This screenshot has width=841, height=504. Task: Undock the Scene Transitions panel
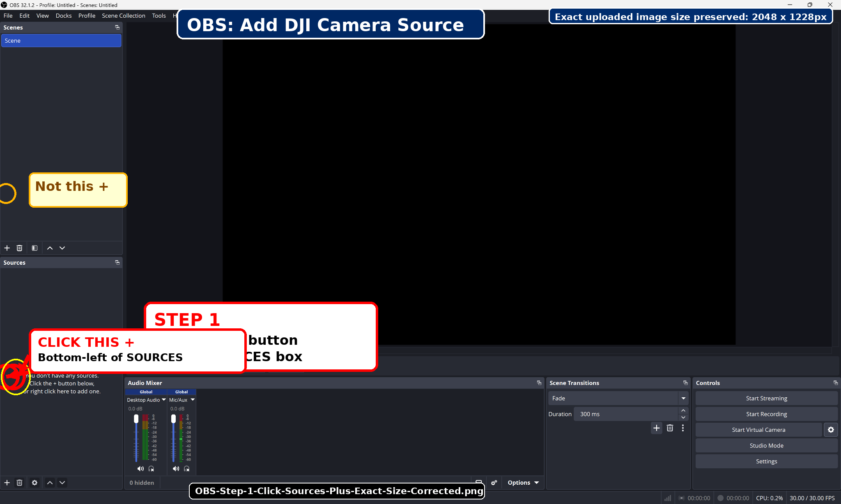pyautogui.click(x=685, y=383)
